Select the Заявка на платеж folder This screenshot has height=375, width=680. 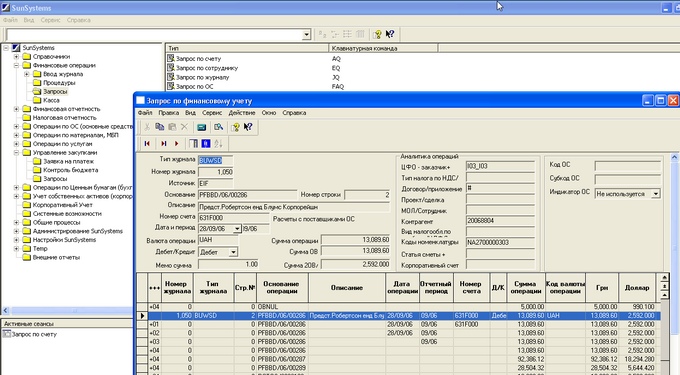[x=63, y=161]
